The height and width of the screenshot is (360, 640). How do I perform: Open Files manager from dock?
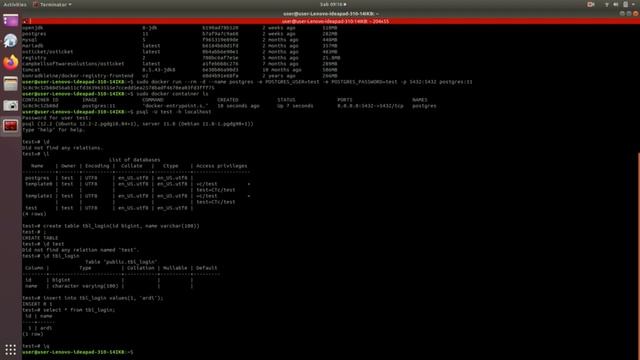pyautogui.click(x=11, y=84)
